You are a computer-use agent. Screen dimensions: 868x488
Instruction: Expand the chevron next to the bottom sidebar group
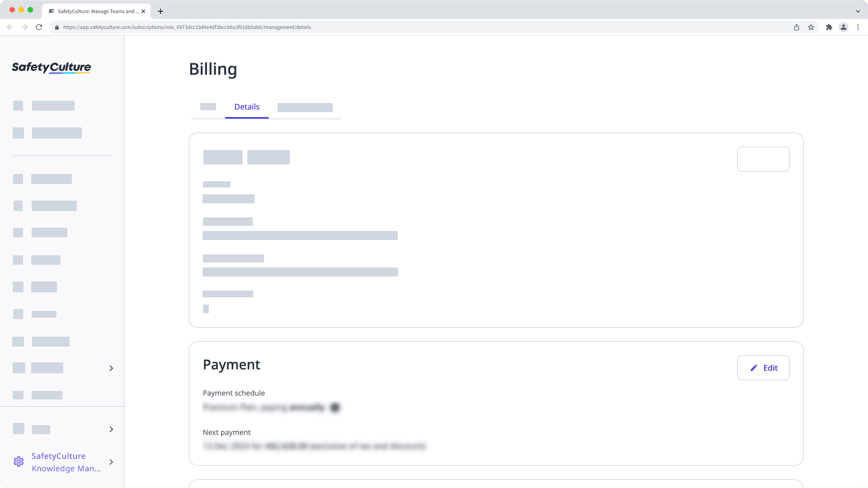111,429
